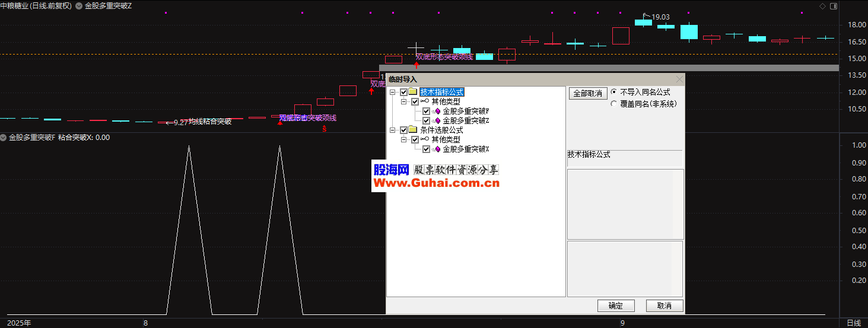Image resolution: width=868 pixels, height=328 pixels.
Task: Select 覆盖同名(非系统) radio option
Action: 613,103
